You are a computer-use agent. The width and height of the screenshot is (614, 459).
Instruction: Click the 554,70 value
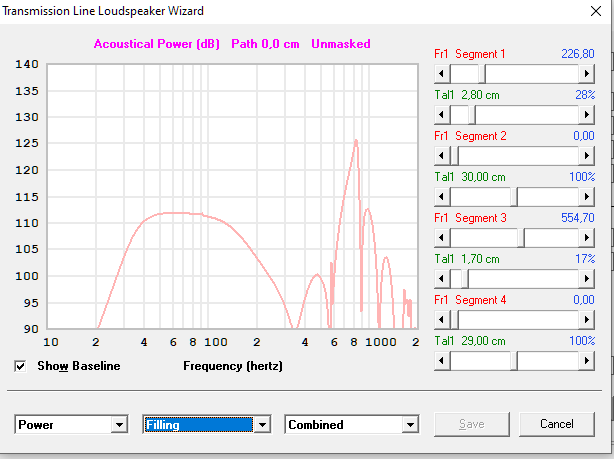(x=578, y=218)
